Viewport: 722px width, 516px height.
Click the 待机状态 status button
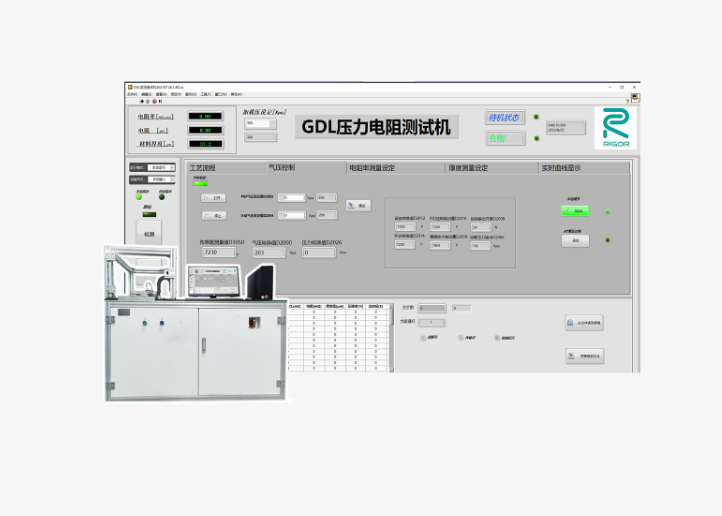(505, 118)
